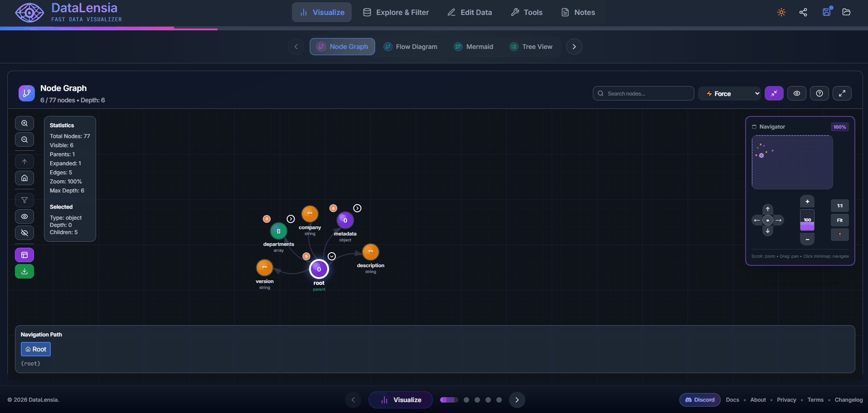The width and height of the screenshot is (868, 413).
Task: Expand the metadata node chevron
Action: 358,208
